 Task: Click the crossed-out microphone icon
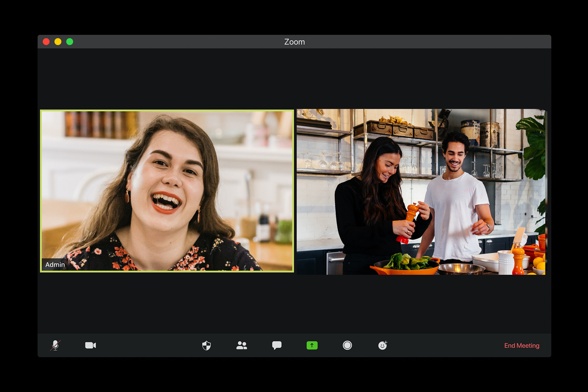56,346
